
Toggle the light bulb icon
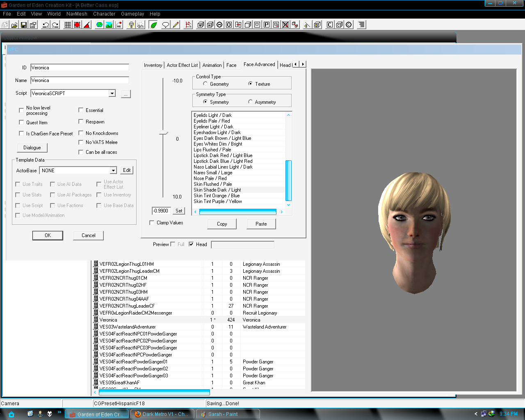coord(131,25)
